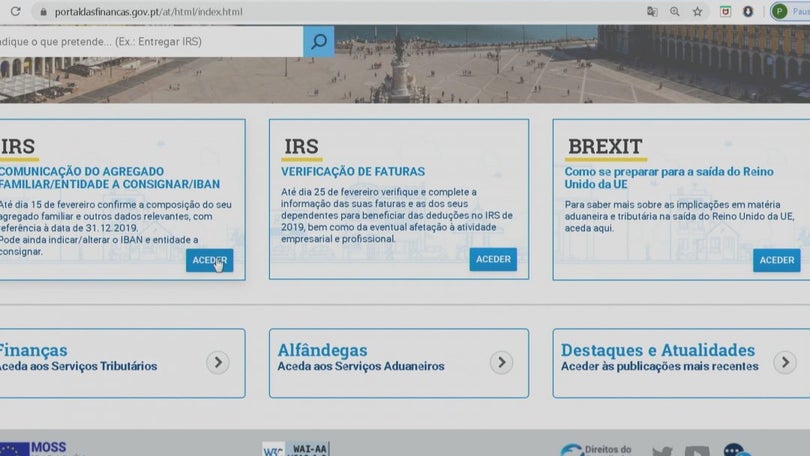Open the Brexit 'Como se preparar' heading

[669, 178]
